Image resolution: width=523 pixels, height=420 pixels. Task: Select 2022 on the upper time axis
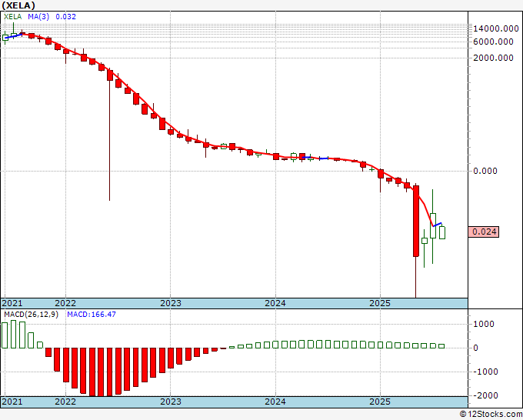click(65, 303)
